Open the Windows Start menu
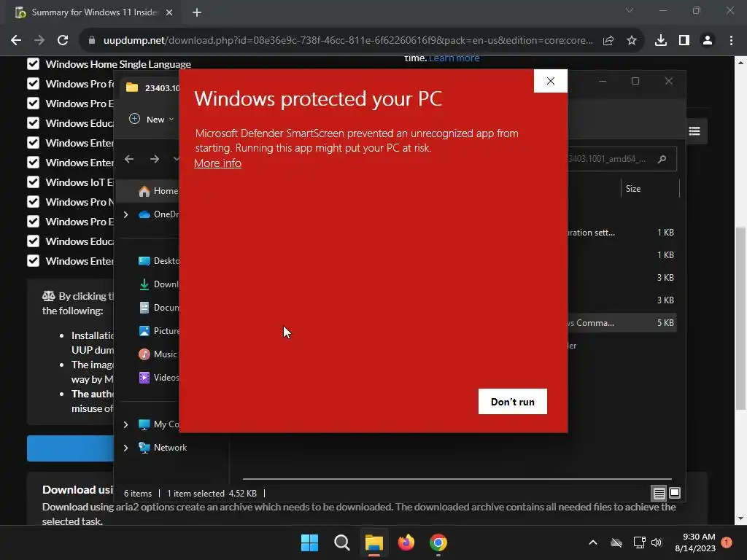The width and height of the screenshot is (747, 560). click(x=309, y=542)
